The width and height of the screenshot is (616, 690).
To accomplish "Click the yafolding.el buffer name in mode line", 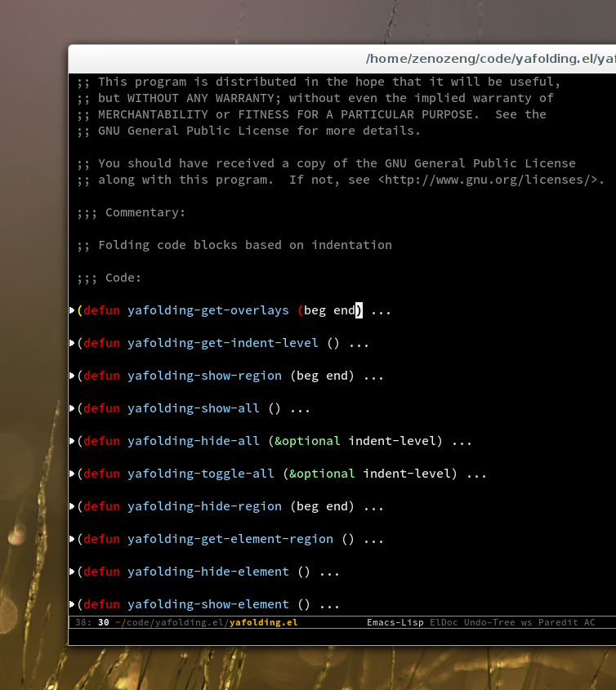I will coord(263,623).
